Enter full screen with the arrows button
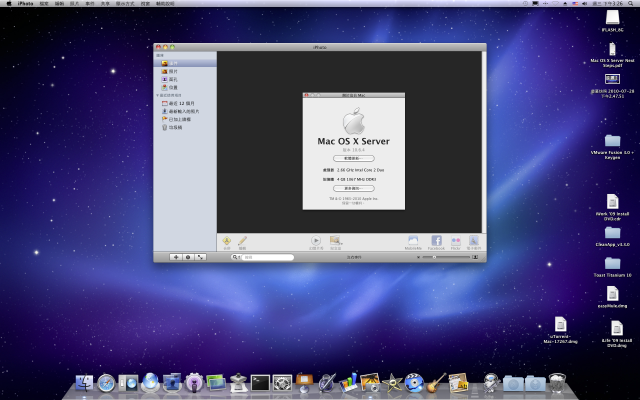Viewport: 640px width, 400px height. pos(200,257)
